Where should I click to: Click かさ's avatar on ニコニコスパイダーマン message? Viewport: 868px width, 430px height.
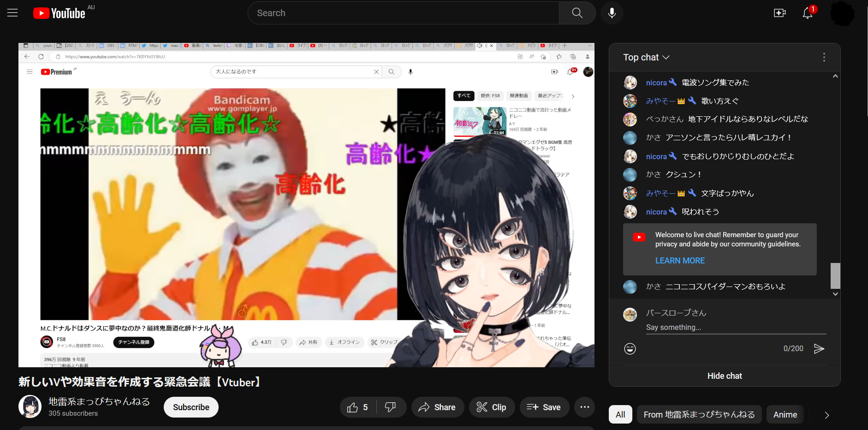[x=630, y=287]
